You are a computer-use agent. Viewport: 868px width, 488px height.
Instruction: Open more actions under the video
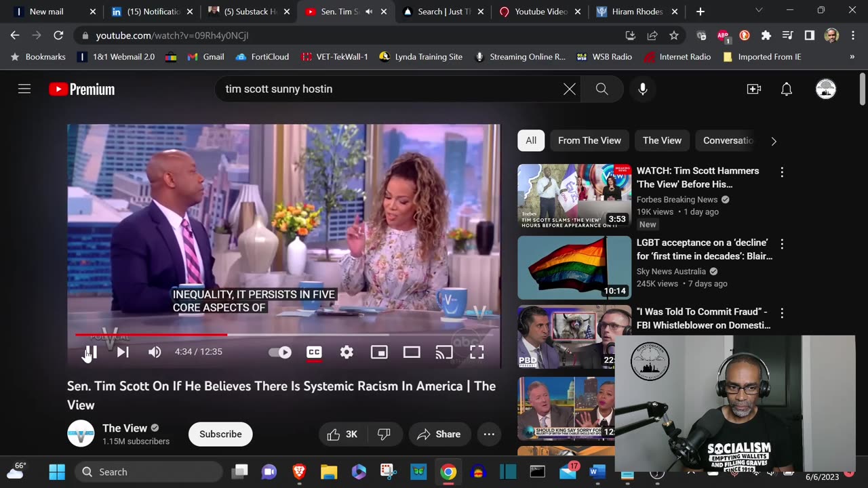[489, 434]
